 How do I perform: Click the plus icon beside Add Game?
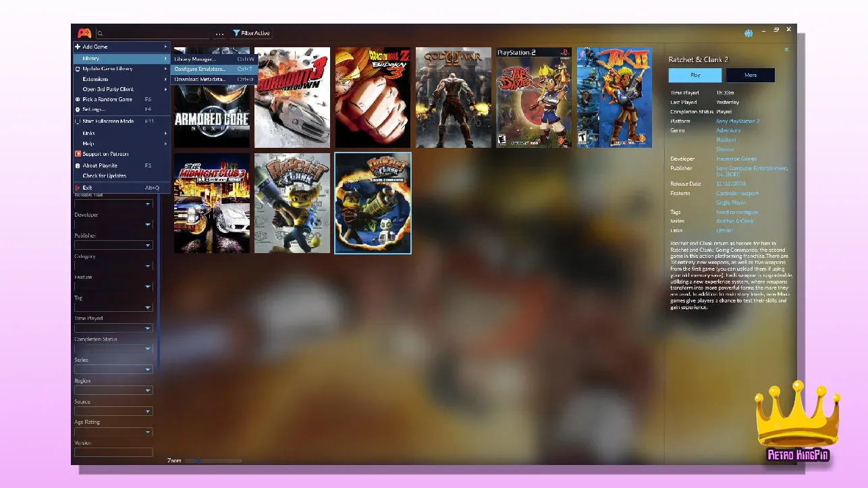pyautogui.click(x=78, y=47)
